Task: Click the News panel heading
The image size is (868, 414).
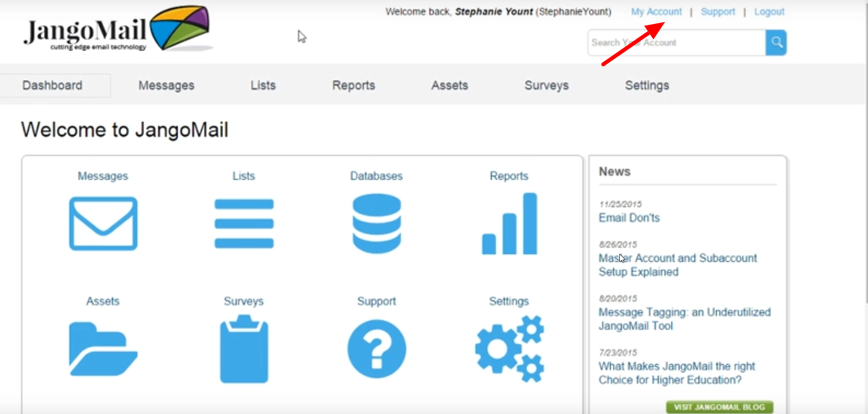Action: click(615, 171)
